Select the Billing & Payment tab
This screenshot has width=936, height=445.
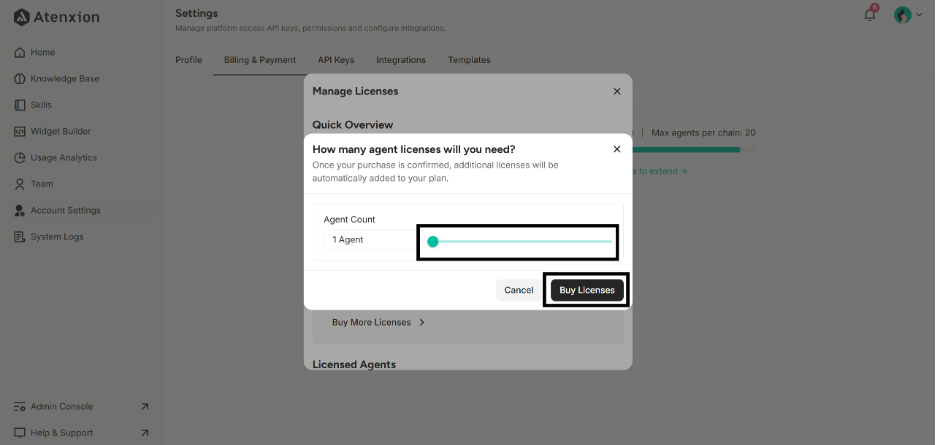(x=260, y=60)
